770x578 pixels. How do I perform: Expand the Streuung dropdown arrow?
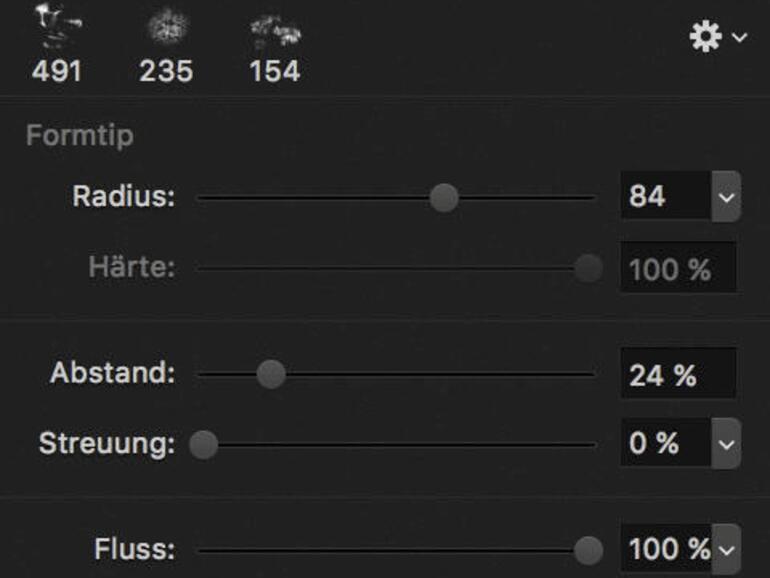point(726,444)
